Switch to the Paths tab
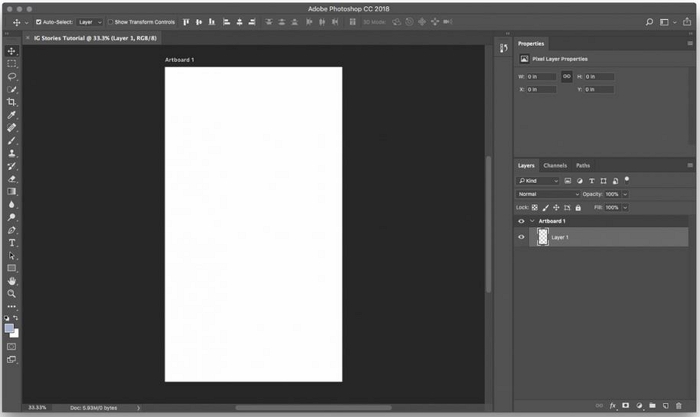The height and width of the screenshot is (417, 700). 583,165
